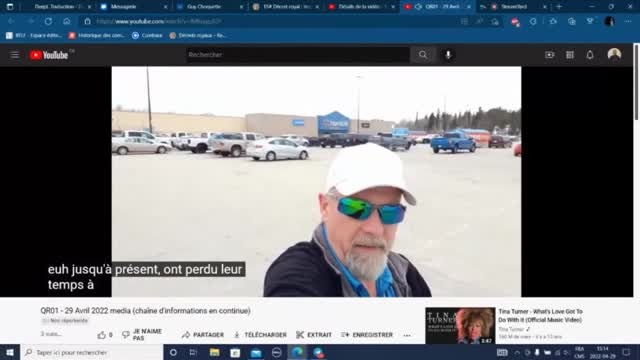The width and height of the screenshot is (640, 360).
Task: Open Task View on the taskbar
Action: tap(193, 352)
